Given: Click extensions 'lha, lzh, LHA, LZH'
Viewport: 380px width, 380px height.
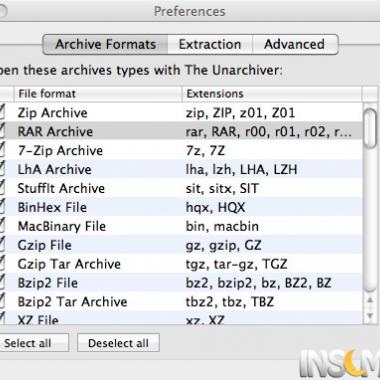Looking at the screenshot, I should click(241, 169).
